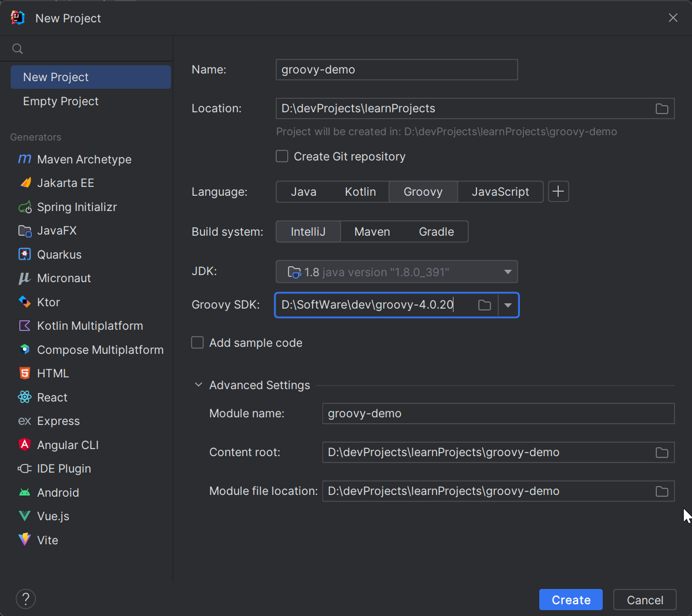Image resolution: width=692 pixels, height=616 pixels.
Task: Select Kotlin language option
Action: click(360, 192)
